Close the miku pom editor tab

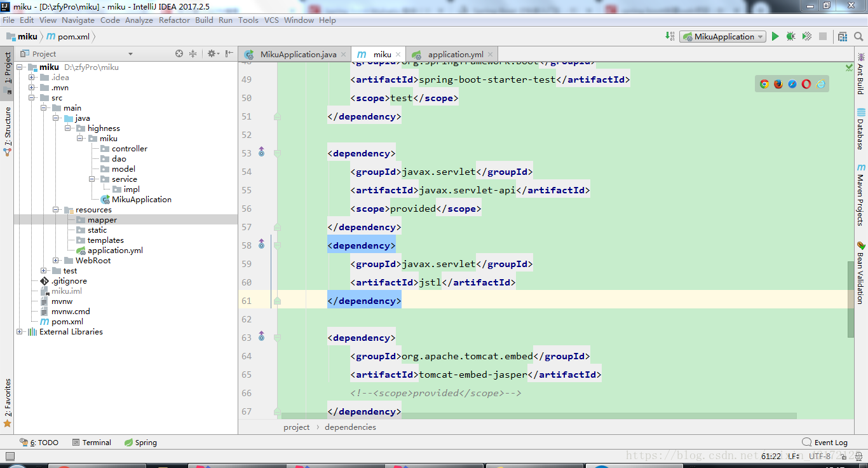click(398, 55)
